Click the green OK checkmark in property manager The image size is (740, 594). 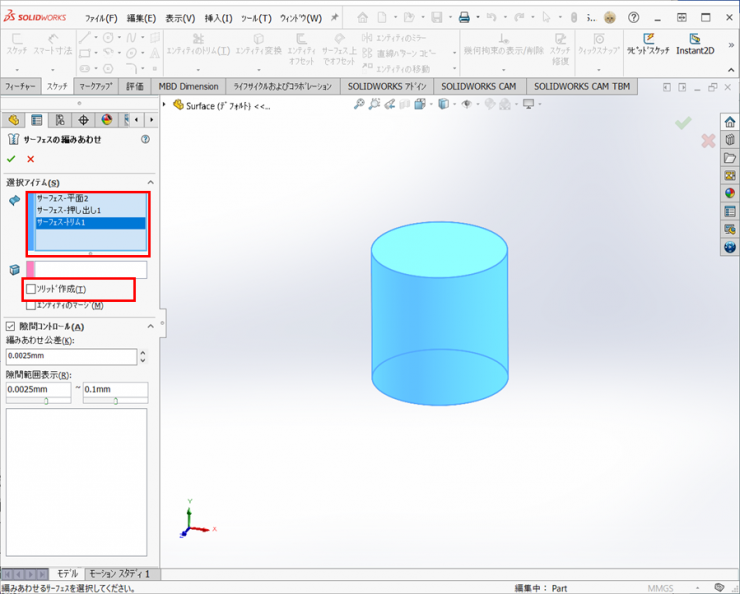11,159
